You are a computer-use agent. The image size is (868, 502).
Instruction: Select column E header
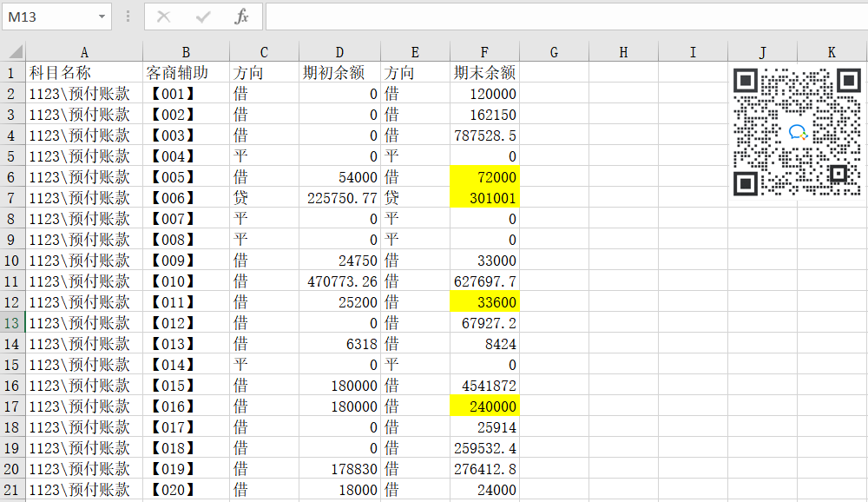tap(415, 52)
